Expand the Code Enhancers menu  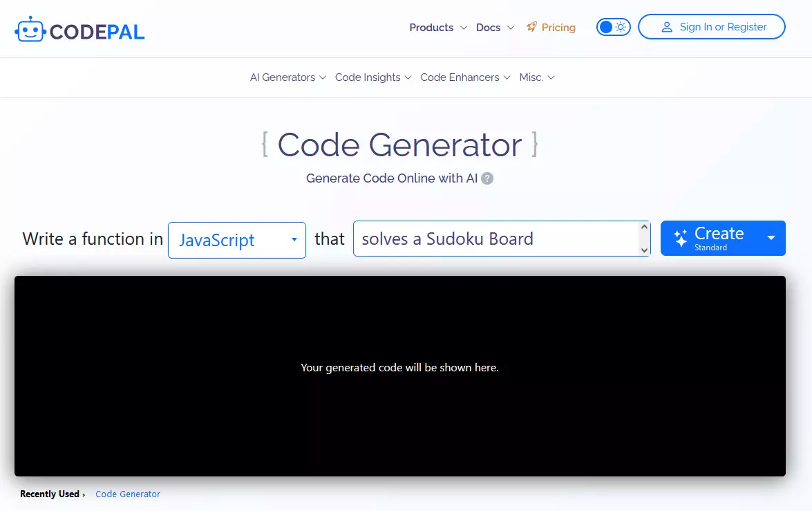tap(465, 77)
